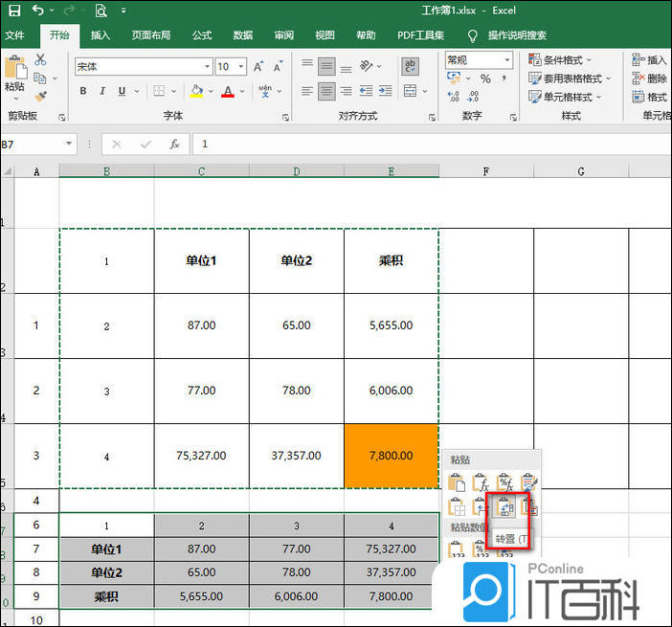The width and height of the screenshot is (672, 627).
Task: Apply the yellow fill color bucket
Action: (196, 91)
